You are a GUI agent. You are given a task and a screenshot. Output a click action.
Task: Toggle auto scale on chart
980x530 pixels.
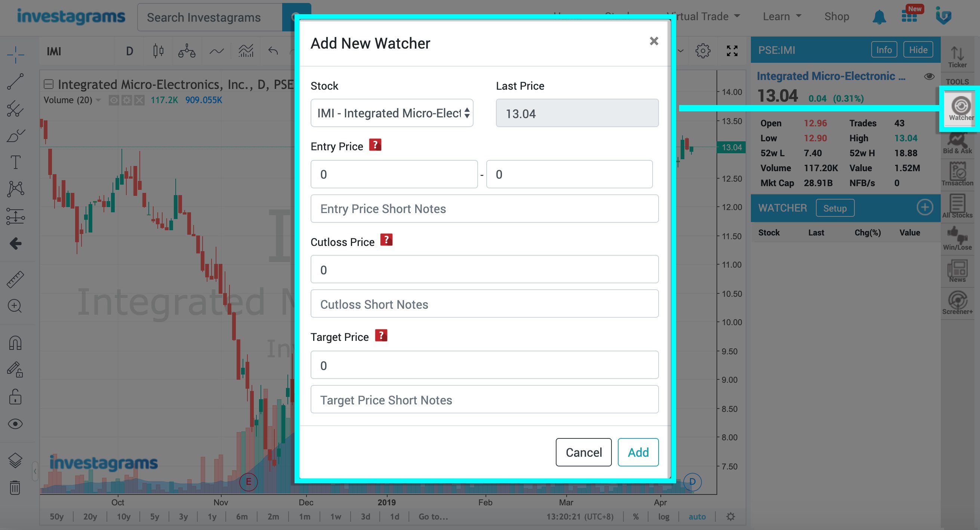(697, 516)
